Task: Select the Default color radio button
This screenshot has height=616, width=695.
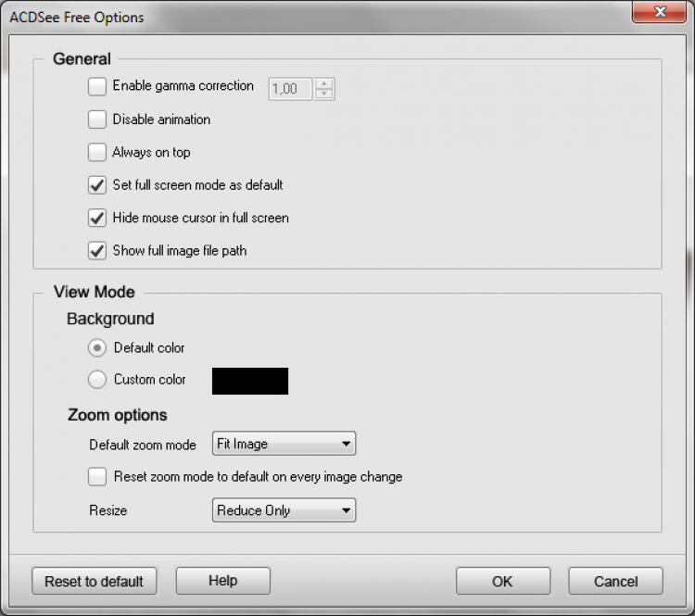Action: (x=97, y=348)
